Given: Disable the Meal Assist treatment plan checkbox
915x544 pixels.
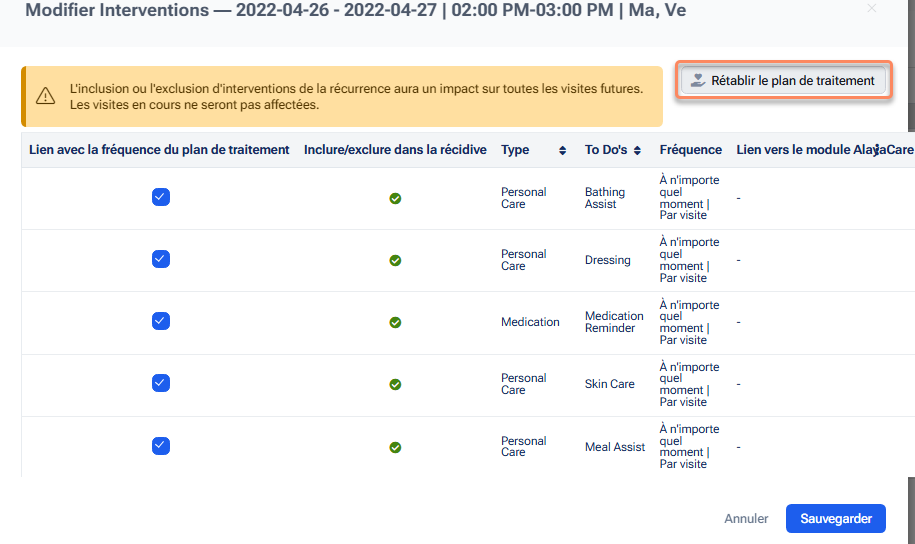Looking at the screenshot, I should pos(161,446).
